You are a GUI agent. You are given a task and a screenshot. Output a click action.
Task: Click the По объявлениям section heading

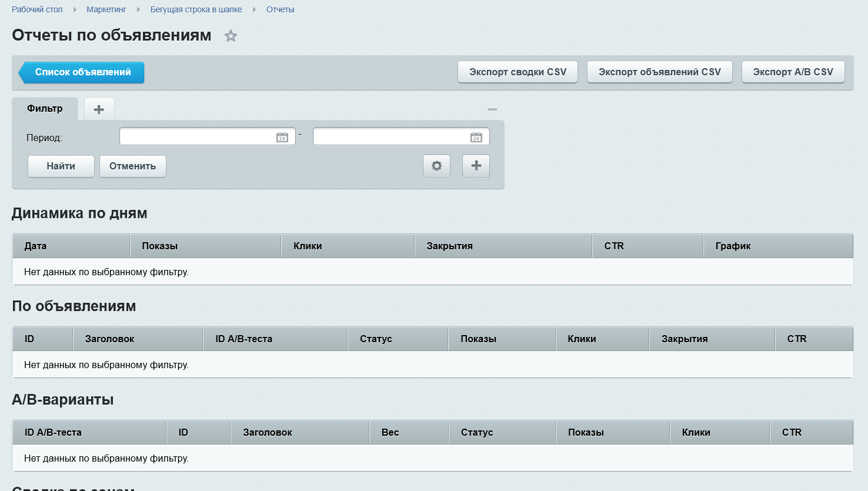point(74,306)
